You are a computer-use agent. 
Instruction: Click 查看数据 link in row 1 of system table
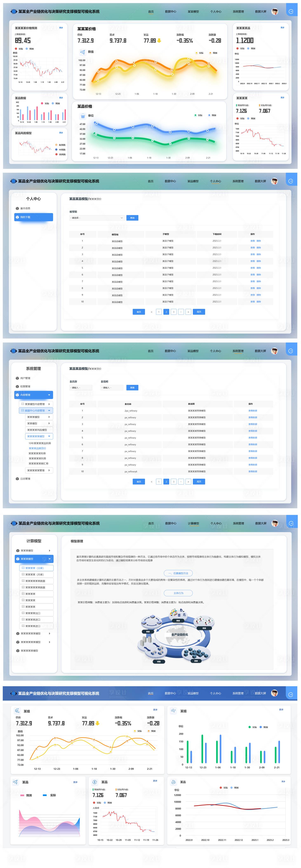click(253, 411)
